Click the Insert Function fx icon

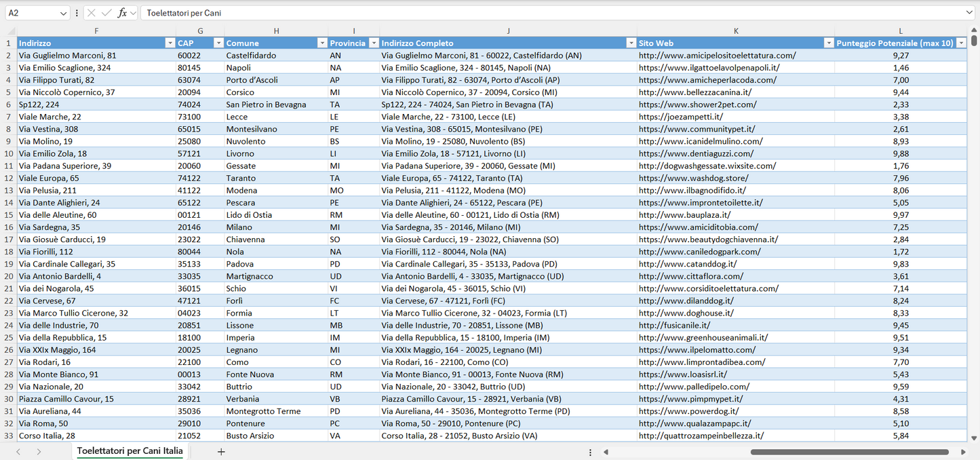point(122,13)
